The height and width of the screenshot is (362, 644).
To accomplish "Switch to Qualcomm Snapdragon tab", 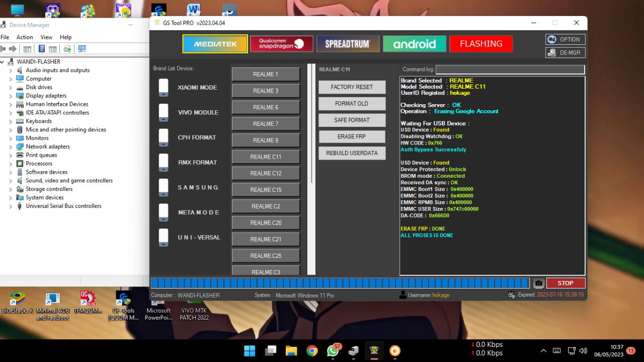I will click(282, 44).
